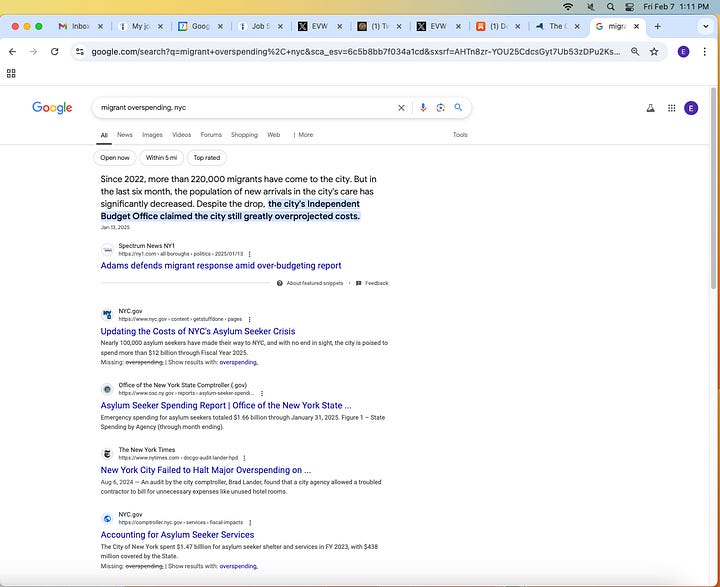This screenshot has width=720, height=587.
Task: Open the Tools search options
Action: [x=460, y=135]
